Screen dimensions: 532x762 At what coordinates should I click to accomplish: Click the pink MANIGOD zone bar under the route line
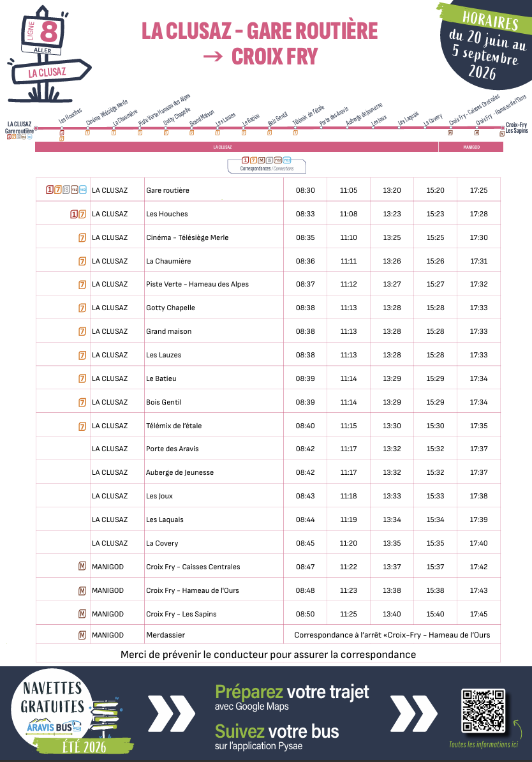[471, 147]
